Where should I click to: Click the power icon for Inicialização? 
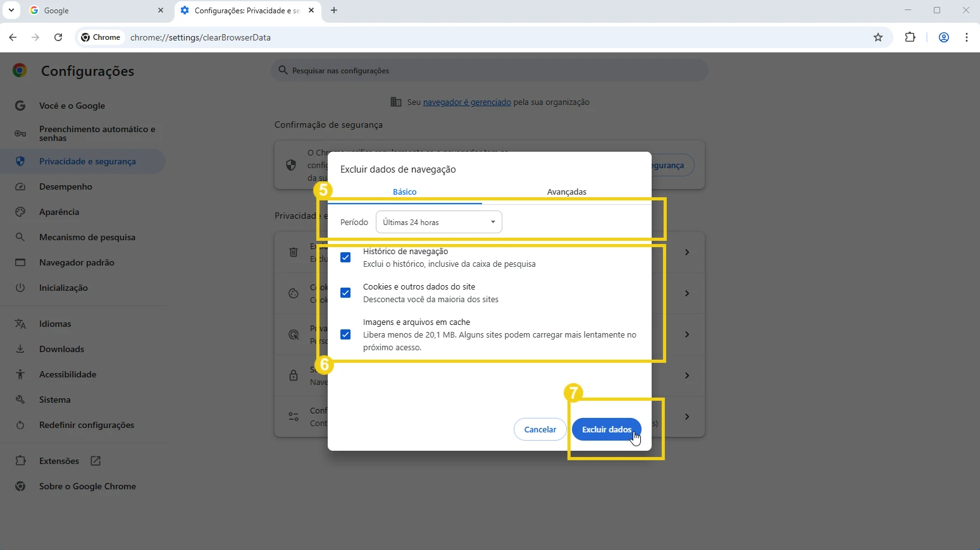click(x=20, y=288)
